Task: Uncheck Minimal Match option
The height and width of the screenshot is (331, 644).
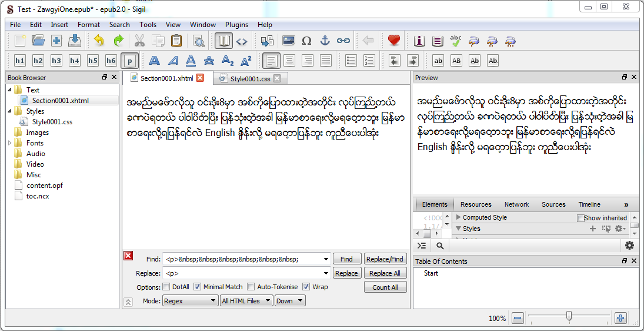Action: click(x=197, y=287)
